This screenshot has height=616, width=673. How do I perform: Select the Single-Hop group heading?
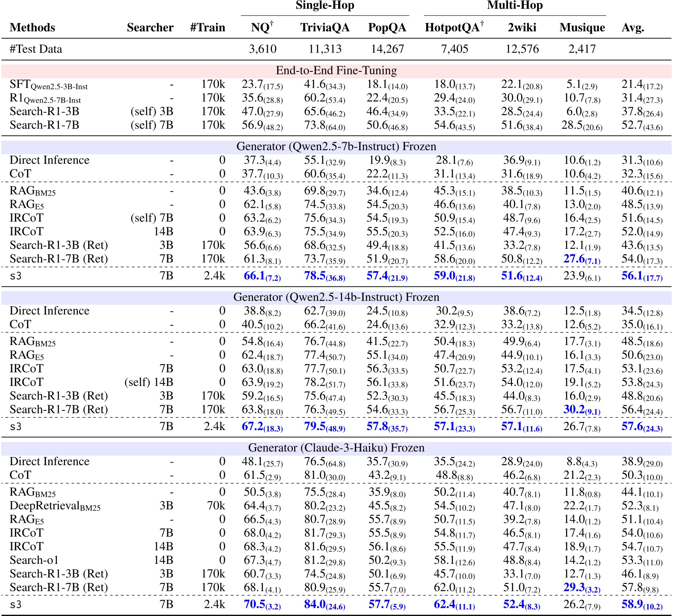[325, 6]
